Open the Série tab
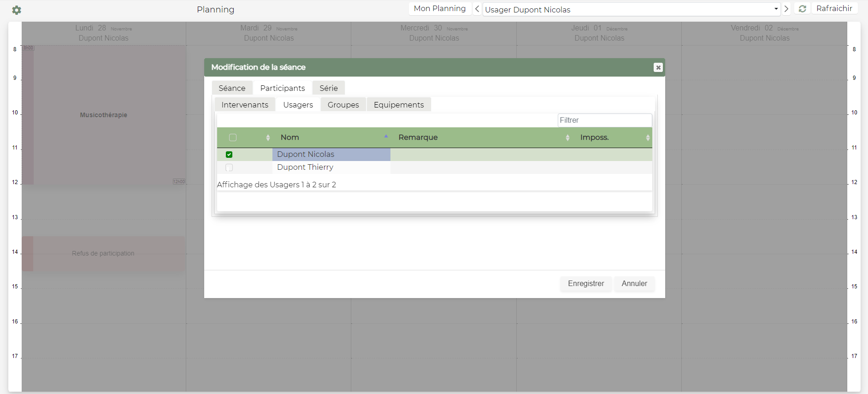 [328, 88]
